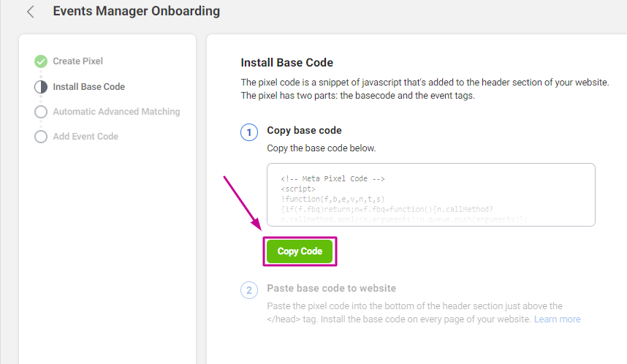The image size is (627, 364).
Task: Click the Events Manager Onboarding title
Action: tap(137, 11)
